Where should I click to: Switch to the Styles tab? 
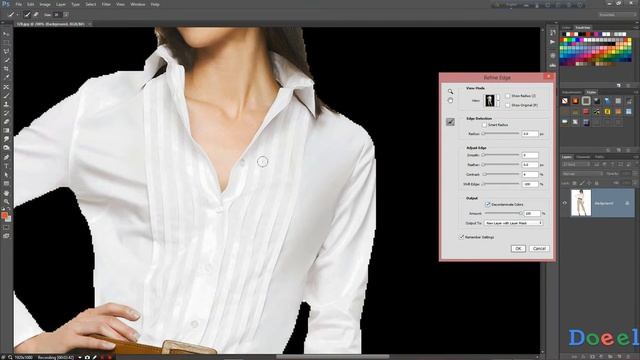[591, 92]
